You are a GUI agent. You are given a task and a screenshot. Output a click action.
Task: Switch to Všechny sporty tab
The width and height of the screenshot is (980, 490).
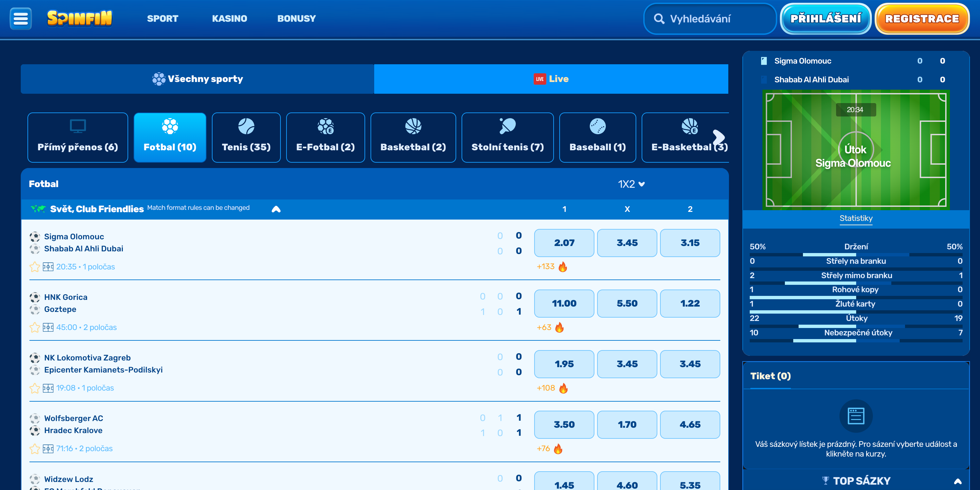[197, 79]
